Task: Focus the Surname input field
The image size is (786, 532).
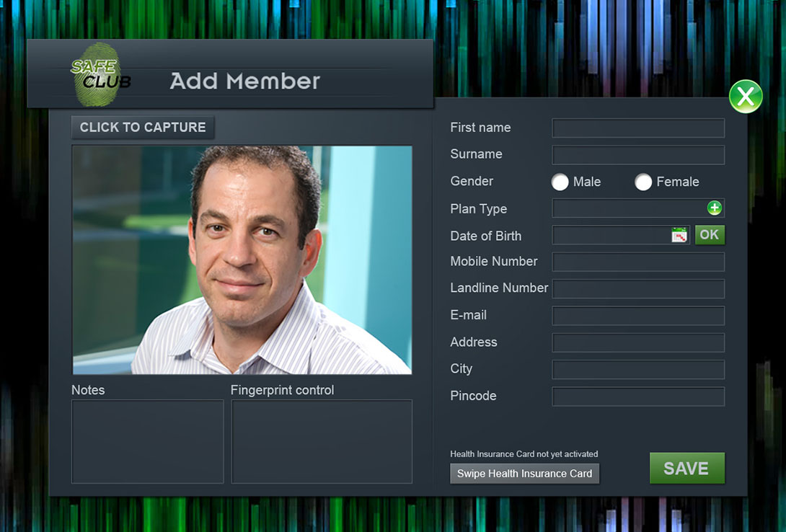Action: tap(638, 155)
